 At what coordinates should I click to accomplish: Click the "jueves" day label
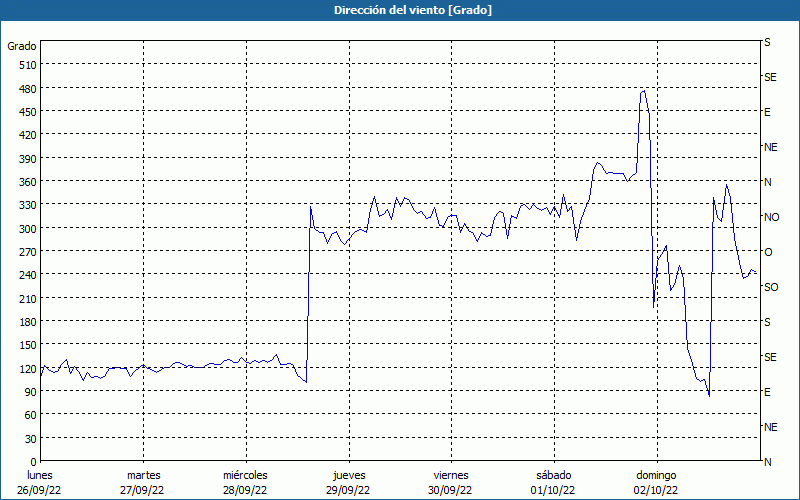[349, 475]
